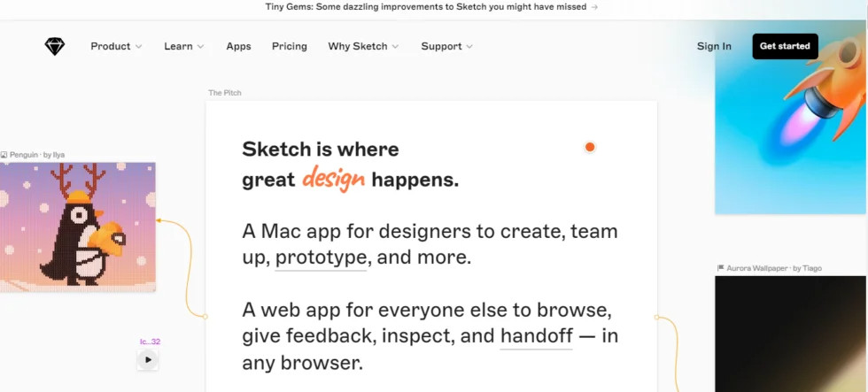Go to the Apps page
The width and height of the screenshot is (868, 392).
(x=238, y=46)
